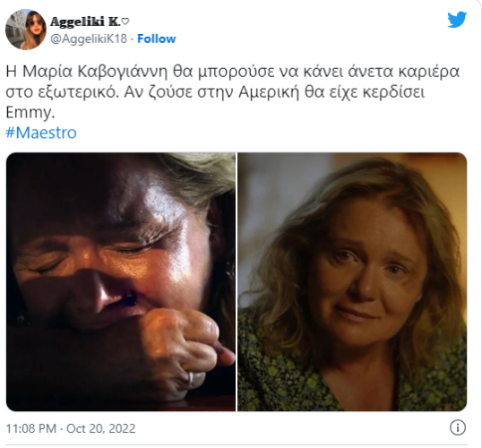Open the 11:08 PM timestamp link

click(31, 428)
